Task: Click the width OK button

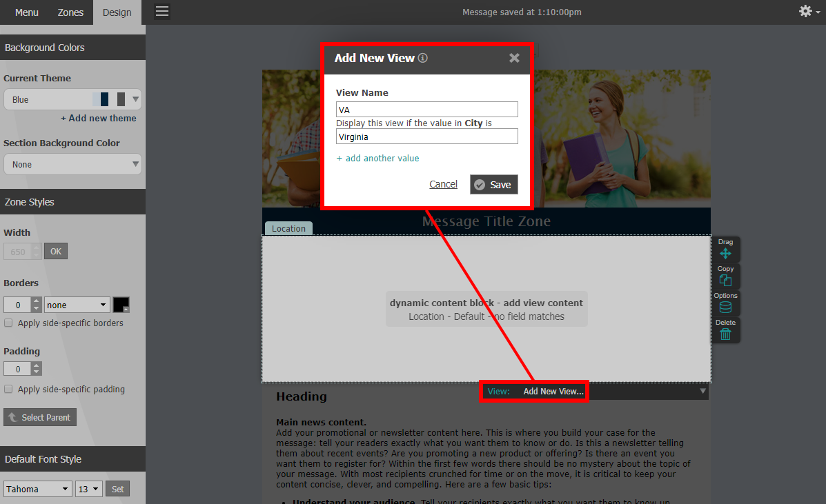Action: pyautogui.click(x=56, y=251)
